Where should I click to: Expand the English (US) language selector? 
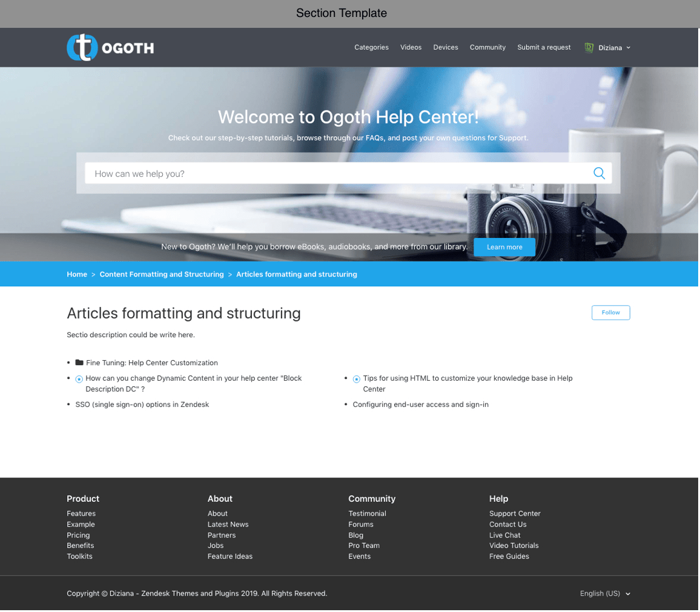(x=604, y=593)
